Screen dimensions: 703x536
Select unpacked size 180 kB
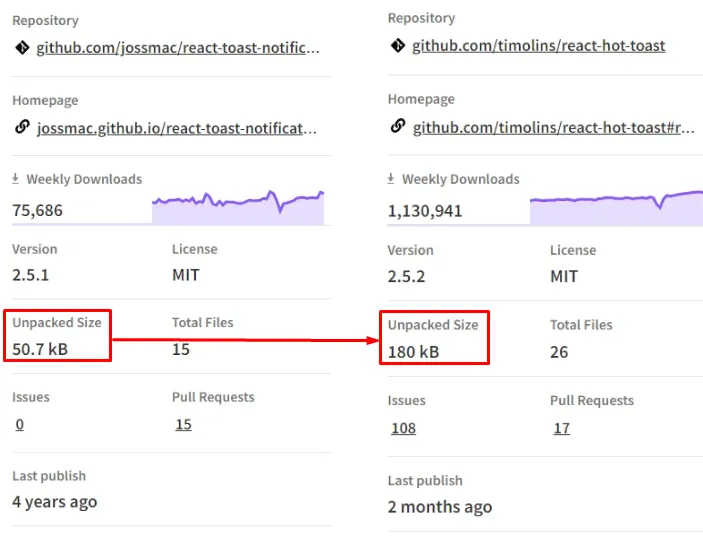[413, 352]
